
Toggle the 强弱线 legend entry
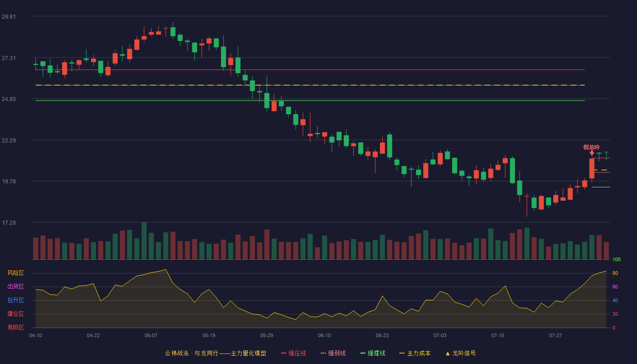point(333,353)
